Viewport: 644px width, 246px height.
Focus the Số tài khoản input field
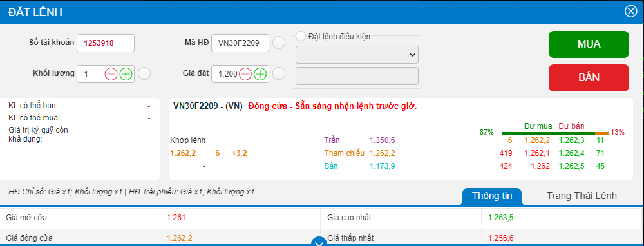pos(106,43)
